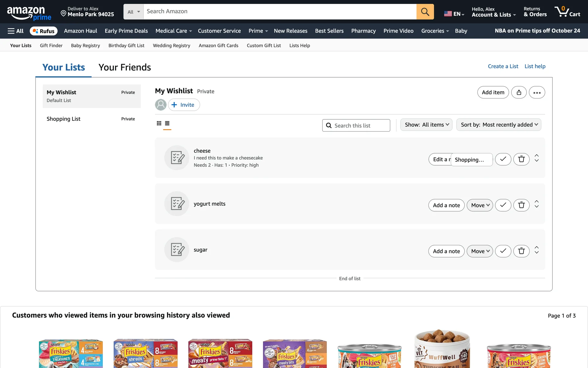This screenshot has width=588, height=368.
Task: Mark sugar as purchased with checkmark
Action: 503,251
